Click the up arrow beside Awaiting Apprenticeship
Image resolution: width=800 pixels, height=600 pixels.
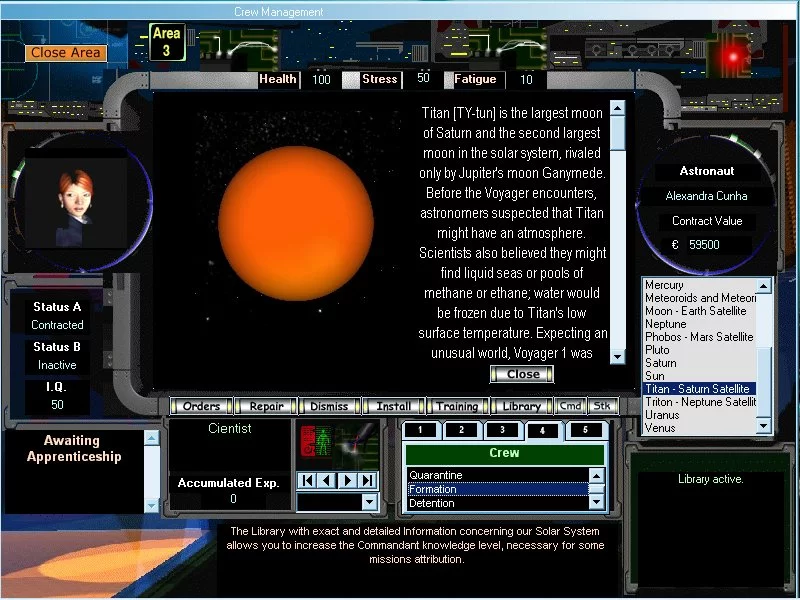tap(152, 438)
